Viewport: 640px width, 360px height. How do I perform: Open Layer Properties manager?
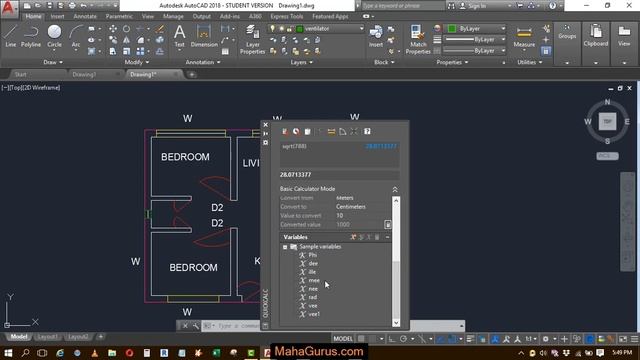point(252,40)
